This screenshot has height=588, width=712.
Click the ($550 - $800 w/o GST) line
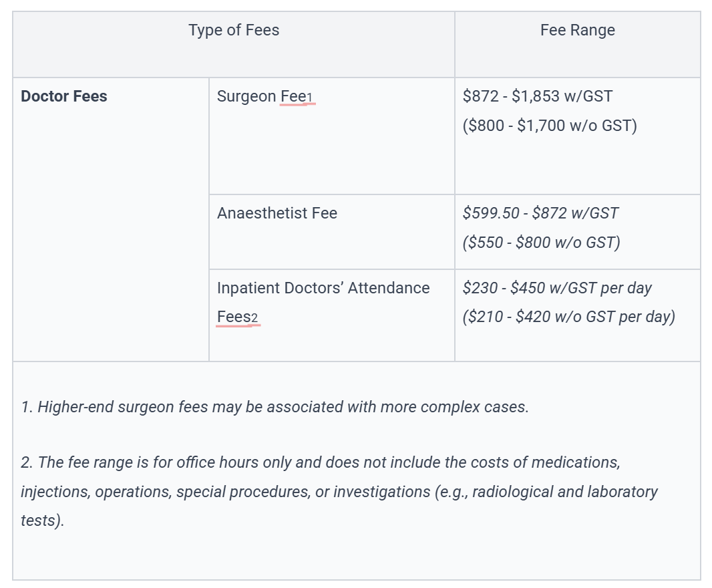pyautogui.click(x=541, y=242)
